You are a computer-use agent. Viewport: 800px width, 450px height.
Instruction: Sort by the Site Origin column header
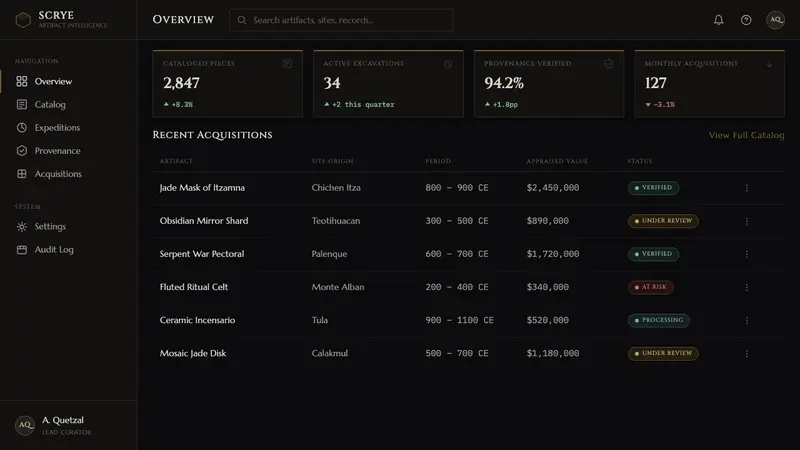click(332, 161)
